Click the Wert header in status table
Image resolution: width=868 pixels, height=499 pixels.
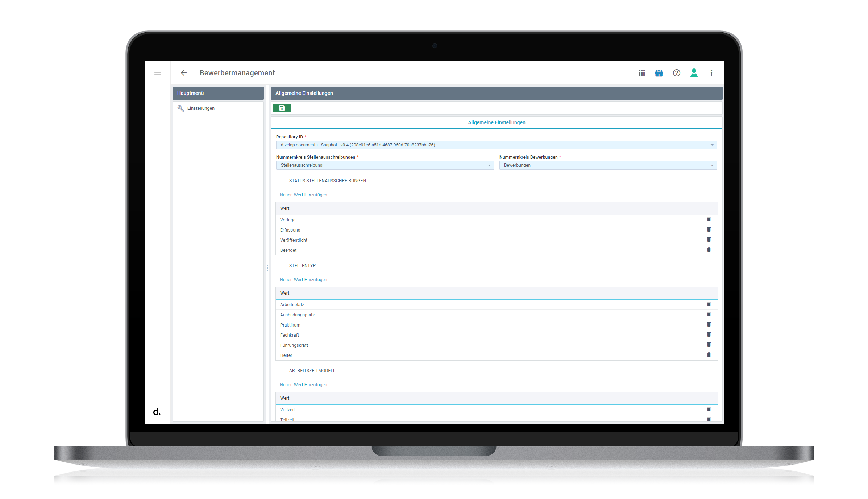(x=497, y=208)
